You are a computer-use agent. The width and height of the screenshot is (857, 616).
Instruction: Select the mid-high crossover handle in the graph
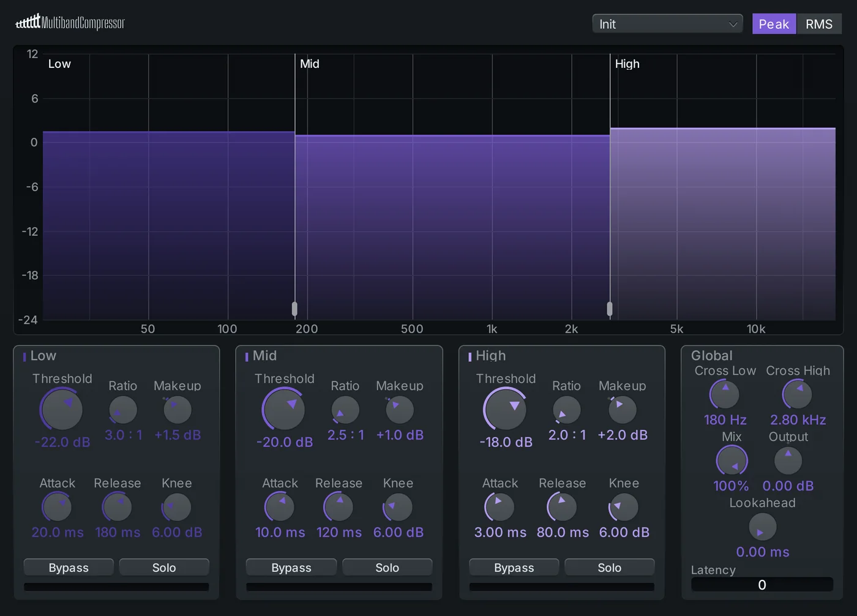(x=610, y=309)
